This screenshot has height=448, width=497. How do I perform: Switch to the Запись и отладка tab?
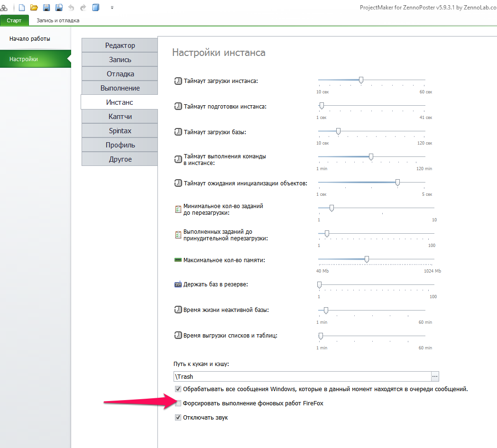coord(58,20)
